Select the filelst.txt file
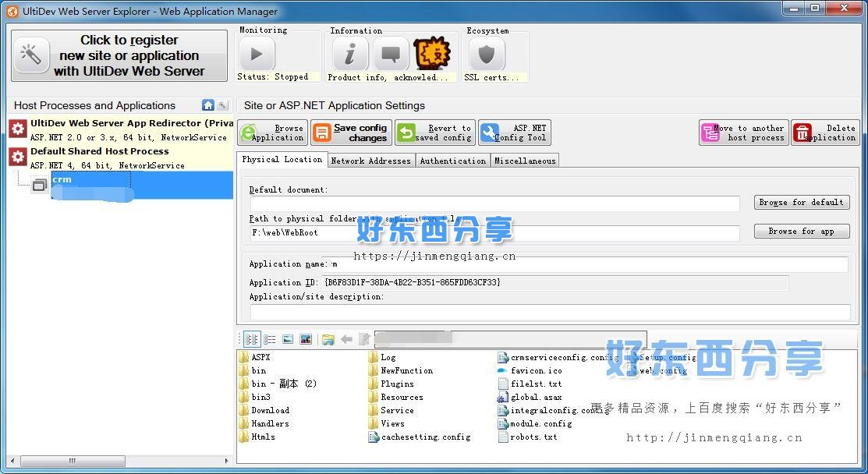868x474 pixels. click(x=530, y=384)
